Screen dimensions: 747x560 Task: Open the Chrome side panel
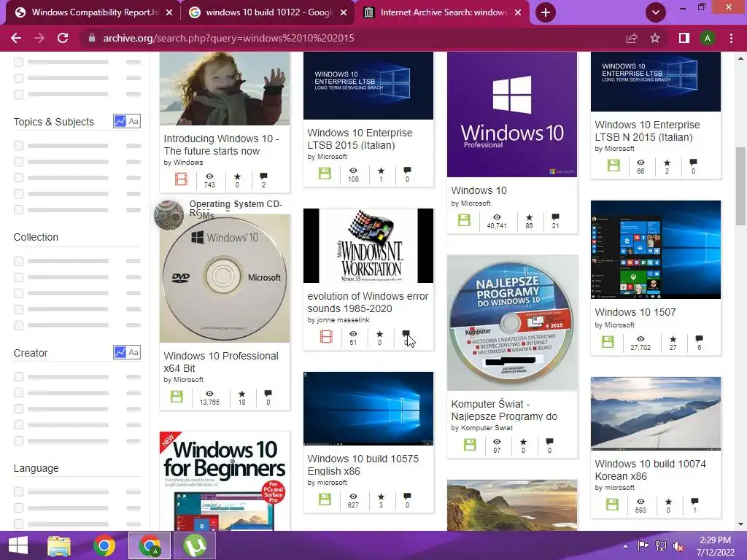(684, 38)
